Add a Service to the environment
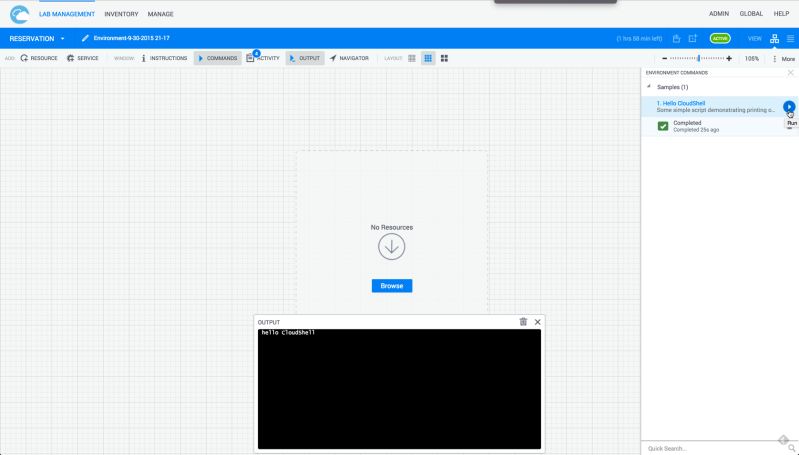Screen dimensions: 799x455 tap(83, 58)
